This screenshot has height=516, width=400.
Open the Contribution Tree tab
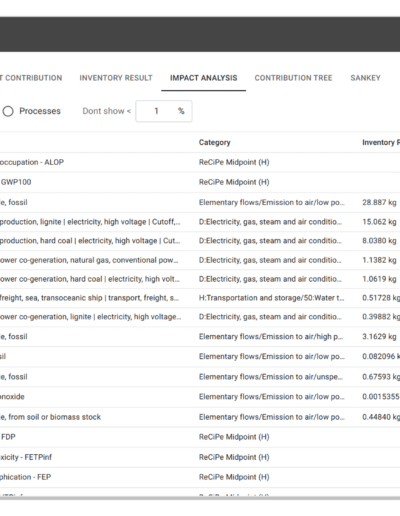pos(293,78)
